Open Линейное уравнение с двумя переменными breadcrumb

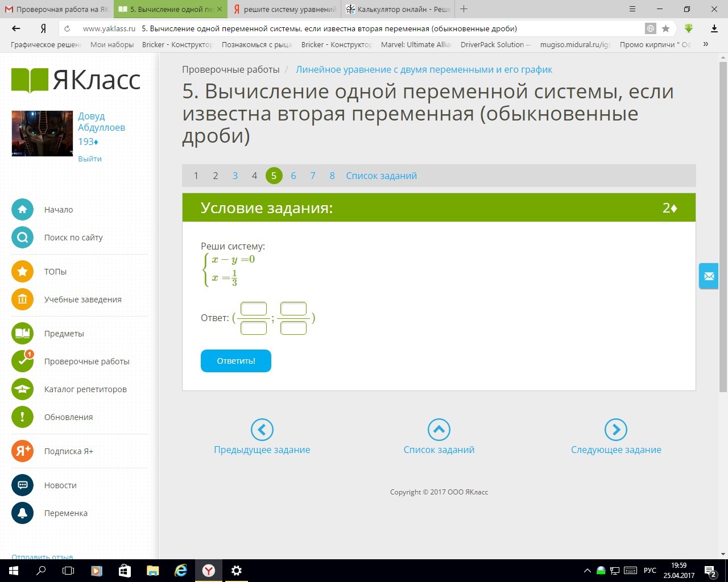[424, 69]
